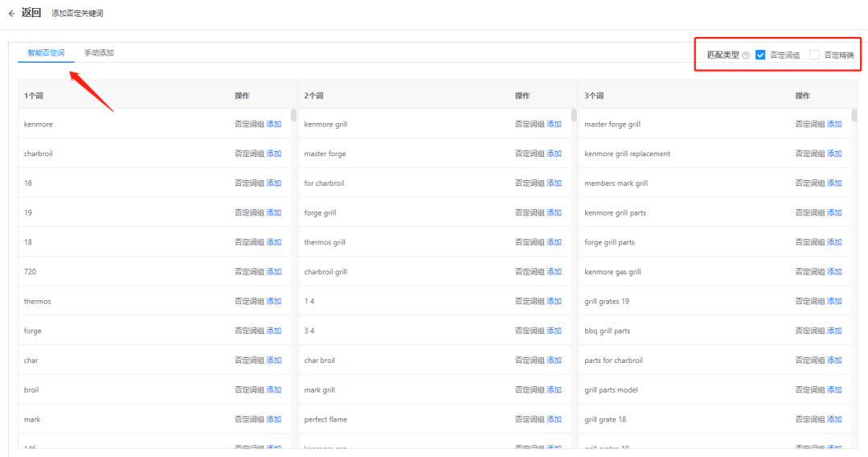Select the 'master forge grill' keyword text
The width and height of the screenshot is (868, 457).
pos(612,124)
